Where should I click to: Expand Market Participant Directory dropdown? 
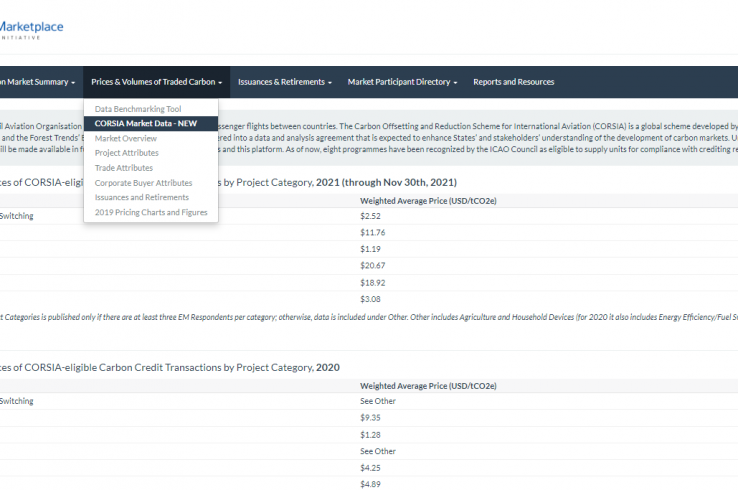click(x=402, y=82)
